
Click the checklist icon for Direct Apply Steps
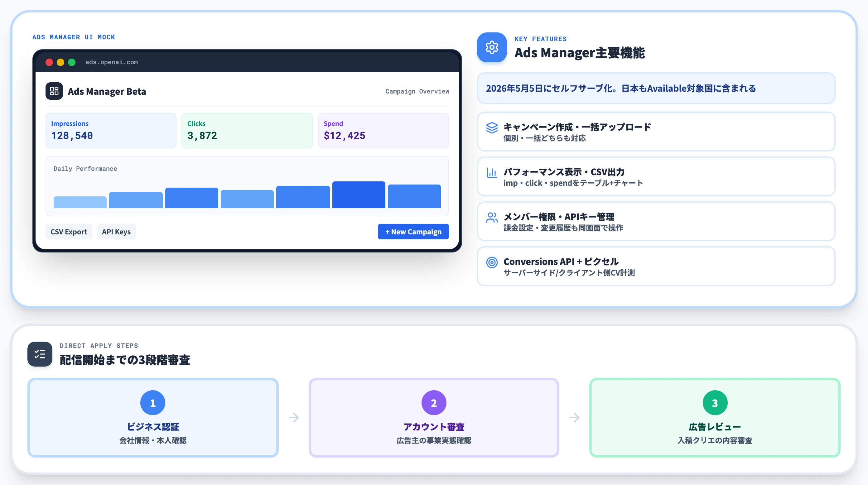coord(40,354)
